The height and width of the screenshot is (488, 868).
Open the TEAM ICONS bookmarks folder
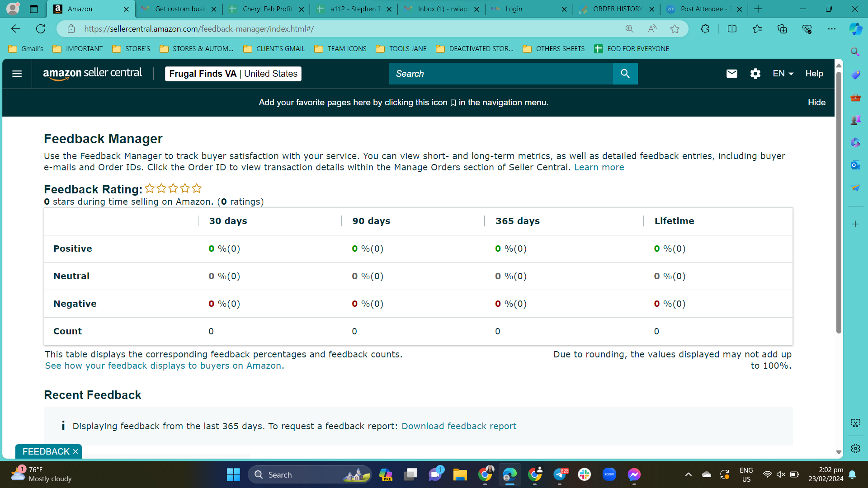340,49
